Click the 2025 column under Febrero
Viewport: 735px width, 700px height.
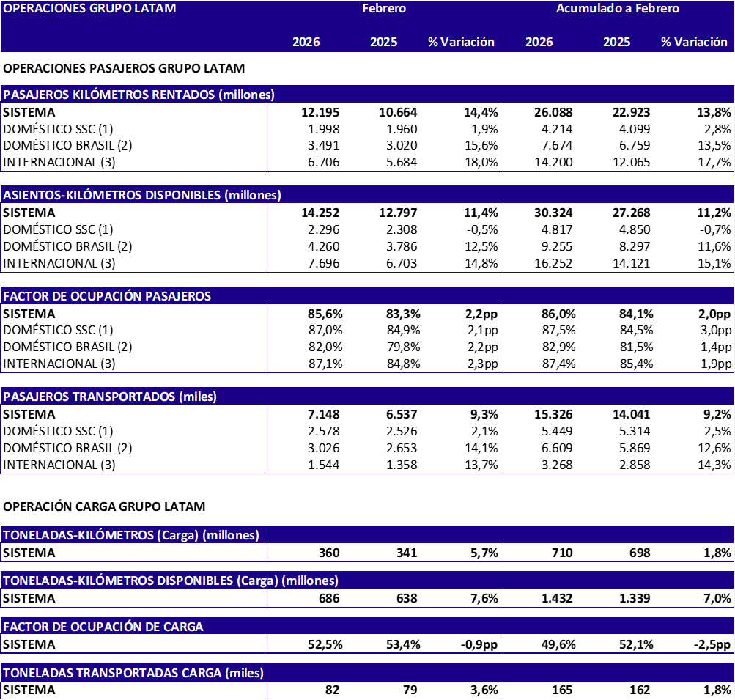click(x=383, y=42)
